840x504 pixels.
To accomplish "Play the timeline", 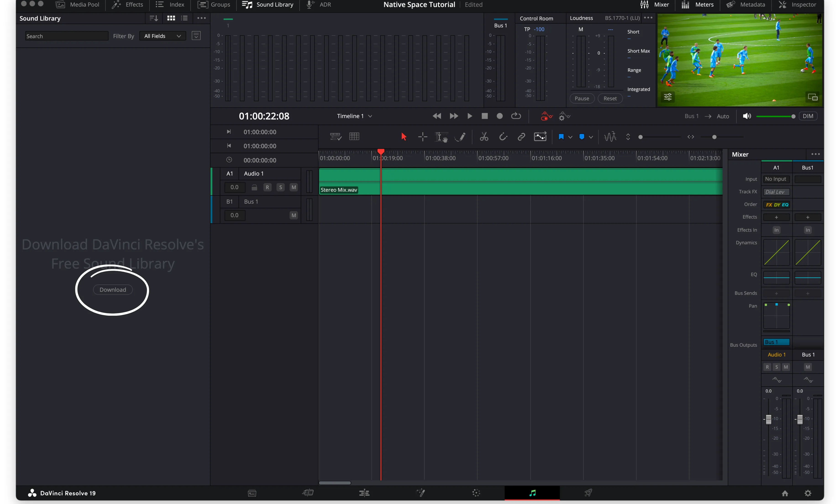I will [x=470, y=116].
